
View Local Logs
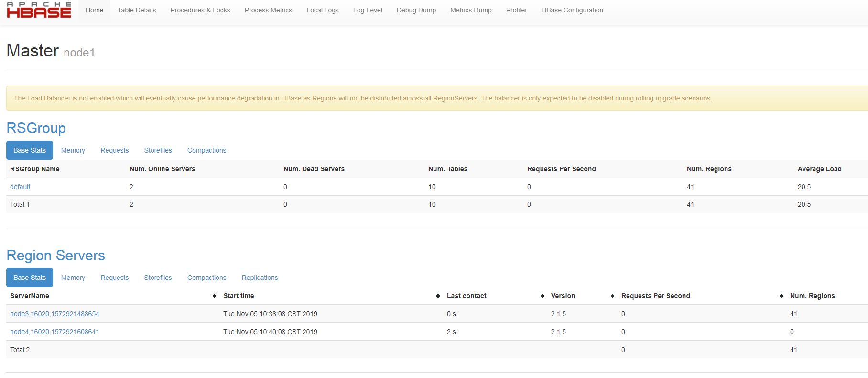point(323,10)
